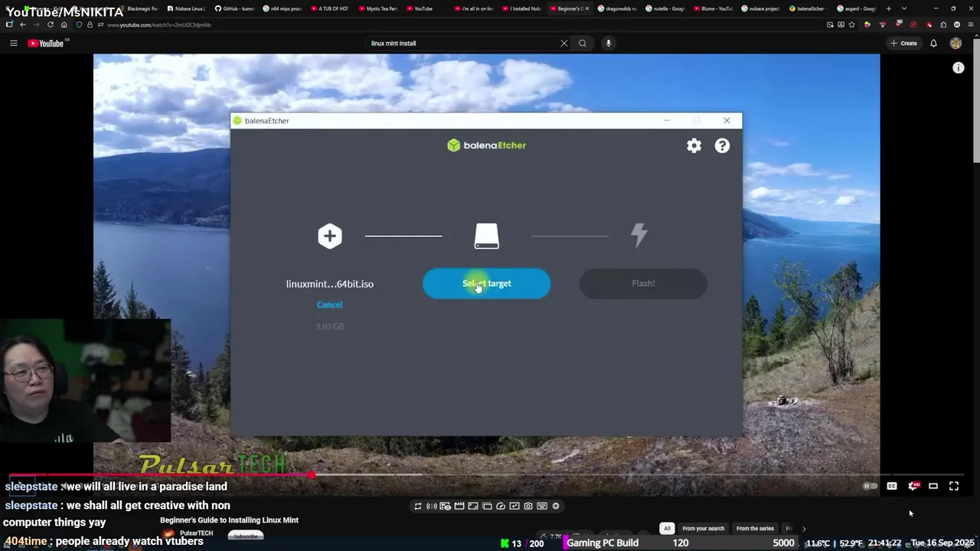This screenshot has width=980, height=551.
Task: Open the enhancer toolbar settings gear
Action: [x=556, y=506]
